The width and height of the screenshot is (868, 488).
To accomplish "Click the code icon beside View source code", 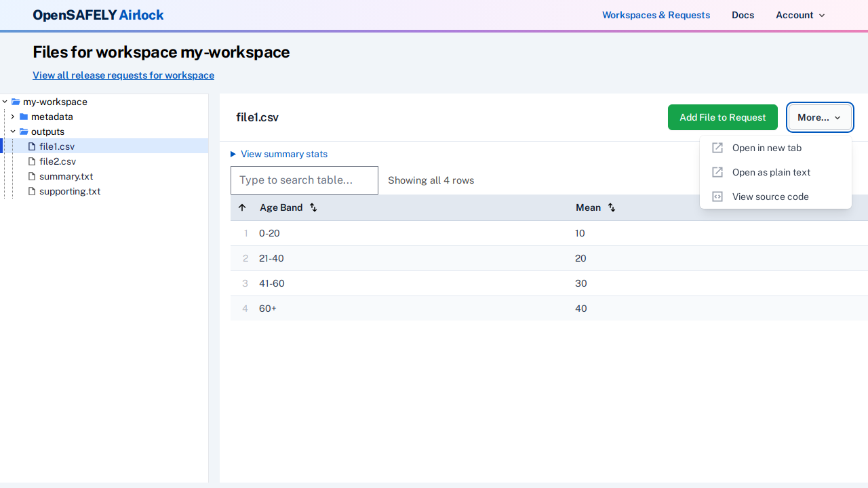I will point(717,197).
